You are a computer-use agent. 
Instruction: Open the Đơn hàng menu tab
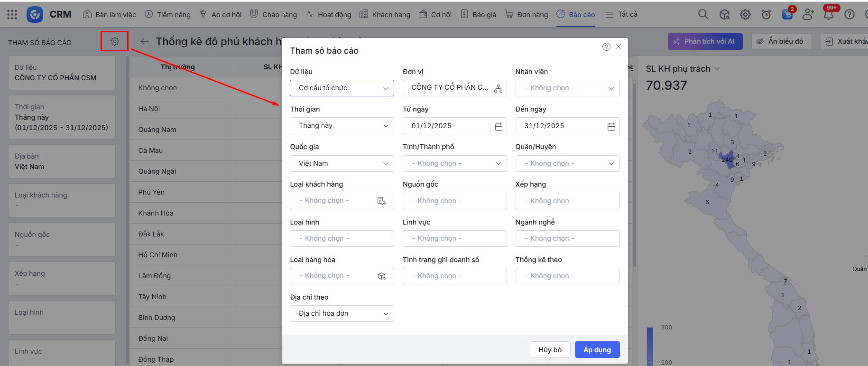(526, 15)
